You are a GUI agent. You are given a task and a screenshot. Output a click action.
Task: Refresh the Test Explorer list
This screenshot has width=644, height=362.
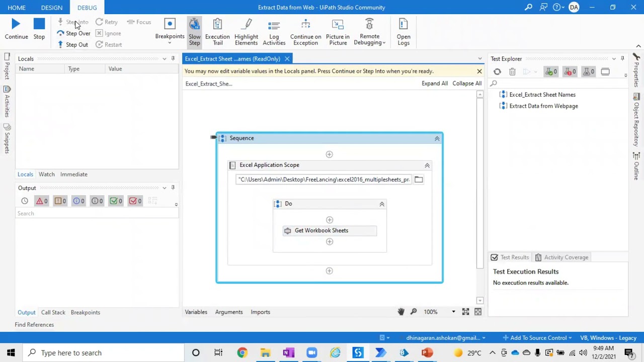coord(497,72)
